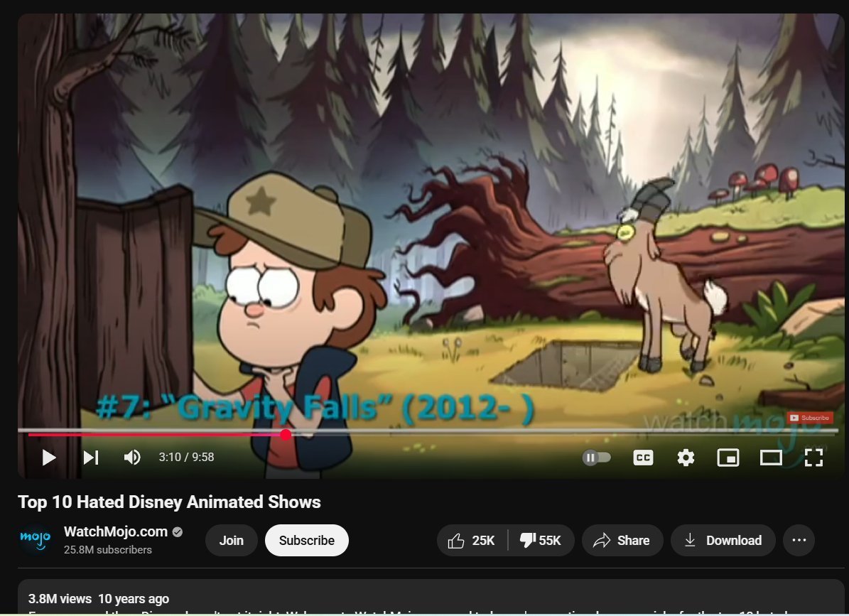Switch to miniplayer mode
This screenshot has width=849, height=616.
click(x=728, y=458)
